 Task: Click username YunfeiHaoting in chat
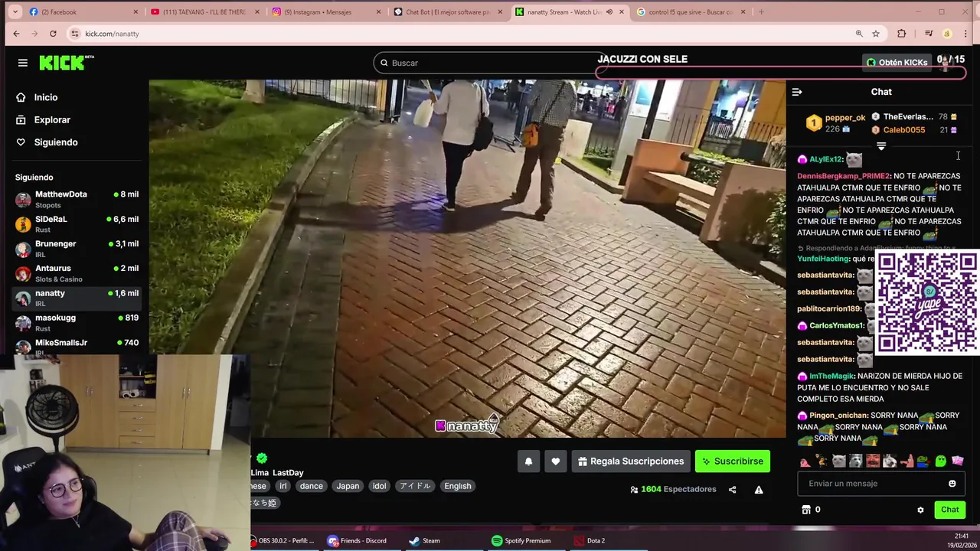point(823,259)
